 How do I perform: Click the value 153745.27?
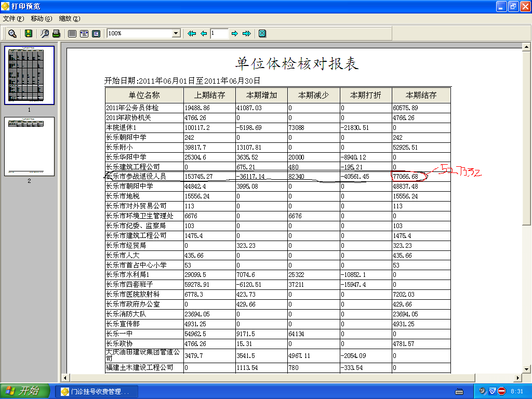198,177
